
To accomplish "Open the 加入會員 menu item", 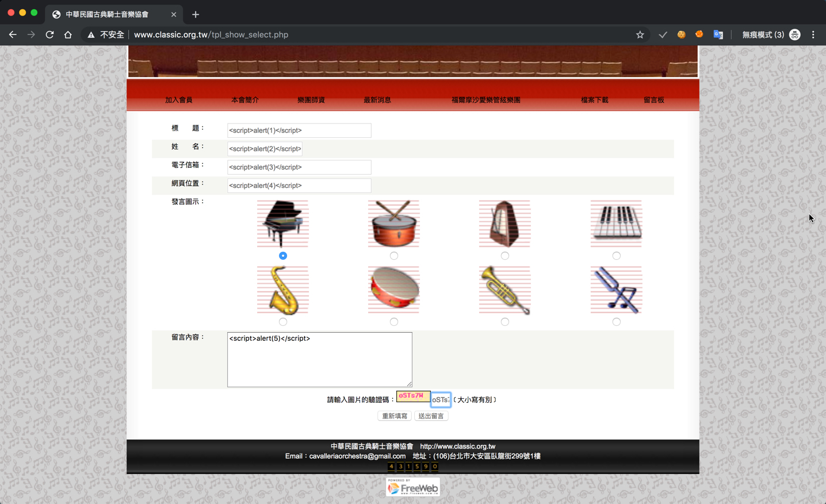I will point(179,100).
